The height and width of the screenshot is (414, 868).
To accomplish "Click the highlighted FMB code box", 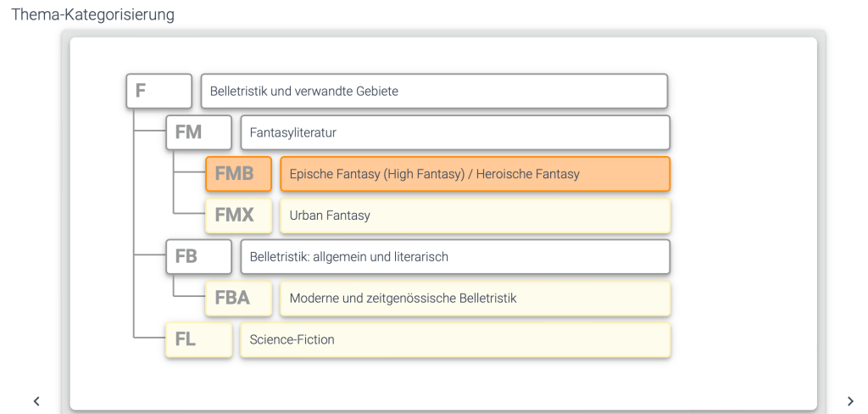I will (238, 174).
